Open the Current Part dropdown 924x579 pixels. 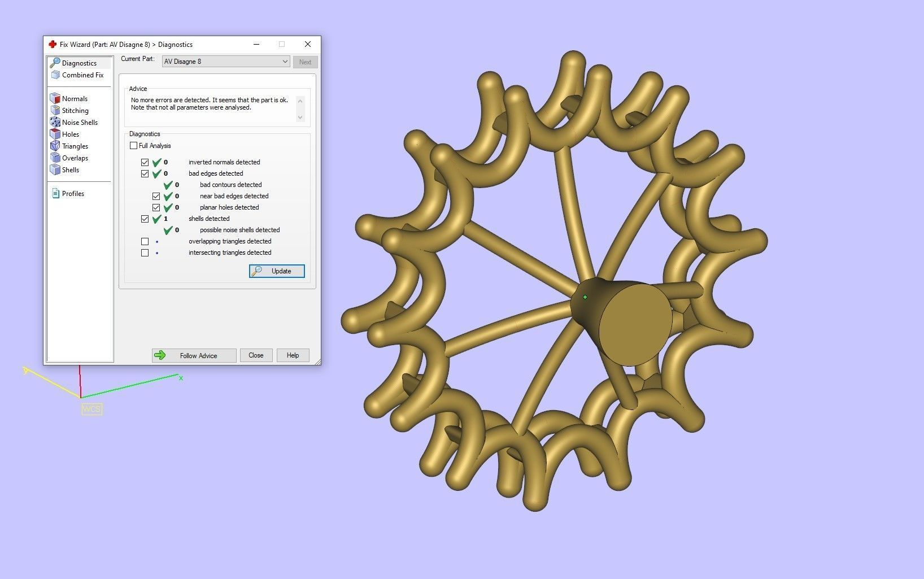226,62
